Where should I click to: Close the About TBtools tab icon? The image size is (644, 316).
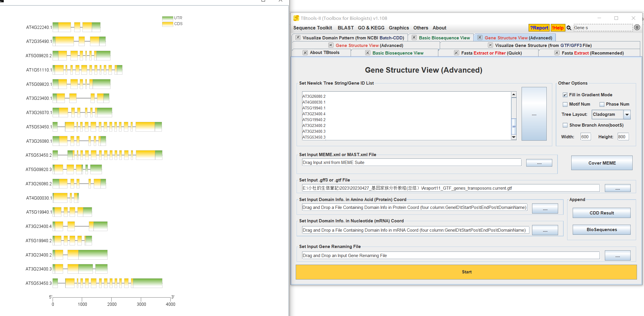click(305, 53)
